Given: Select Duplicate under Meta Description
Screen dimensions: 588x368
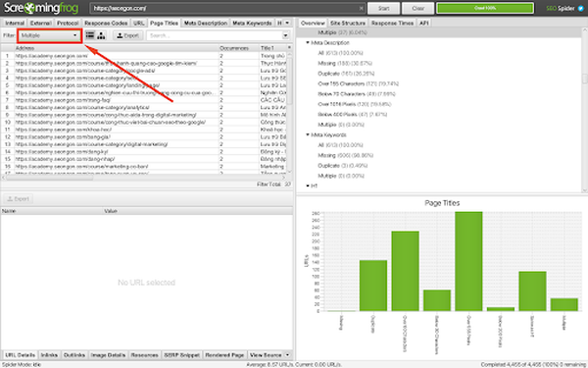Looking at the screenshot, I should tap(346, 74).
